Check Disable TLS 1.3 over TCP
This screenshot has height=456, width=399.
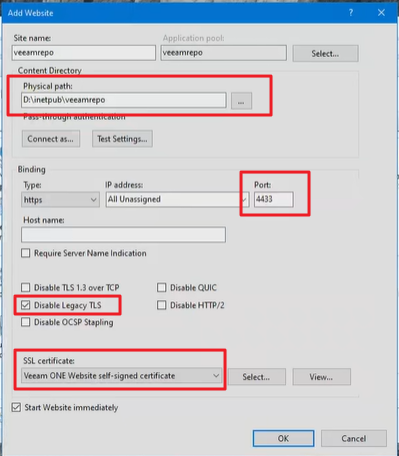pos(26,287)
